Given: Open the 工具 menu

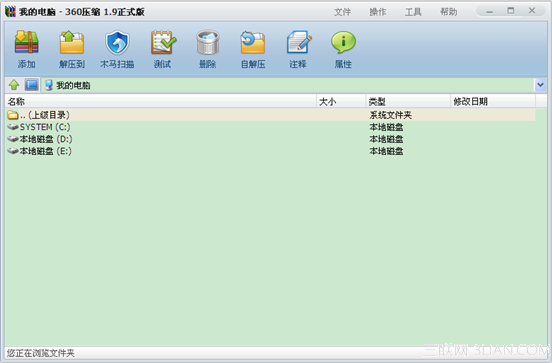Looking at the screenshot, I should pyautogui.click(x=413, y=12).
